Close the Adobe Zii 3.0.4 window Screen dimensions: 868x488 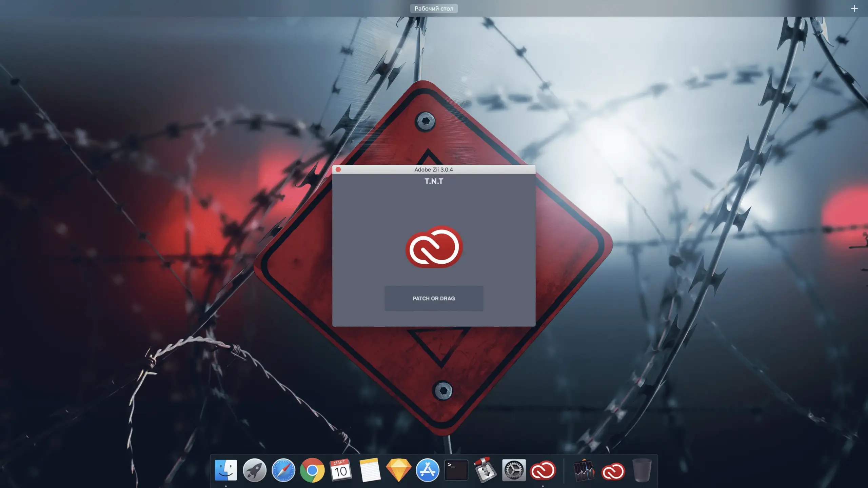tap(338, 169)
